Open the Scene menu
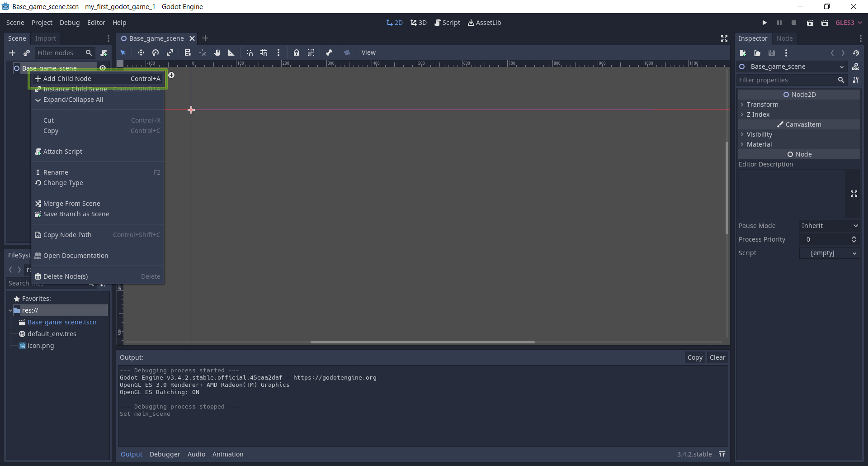 point(15,23)
